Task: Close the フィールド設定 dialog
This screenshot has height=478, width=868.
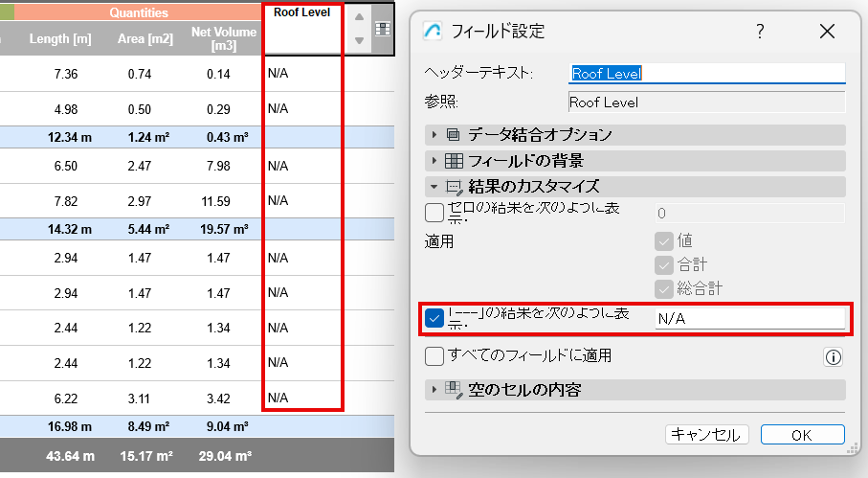Action: pyautogui.click(x=827, y=31)
